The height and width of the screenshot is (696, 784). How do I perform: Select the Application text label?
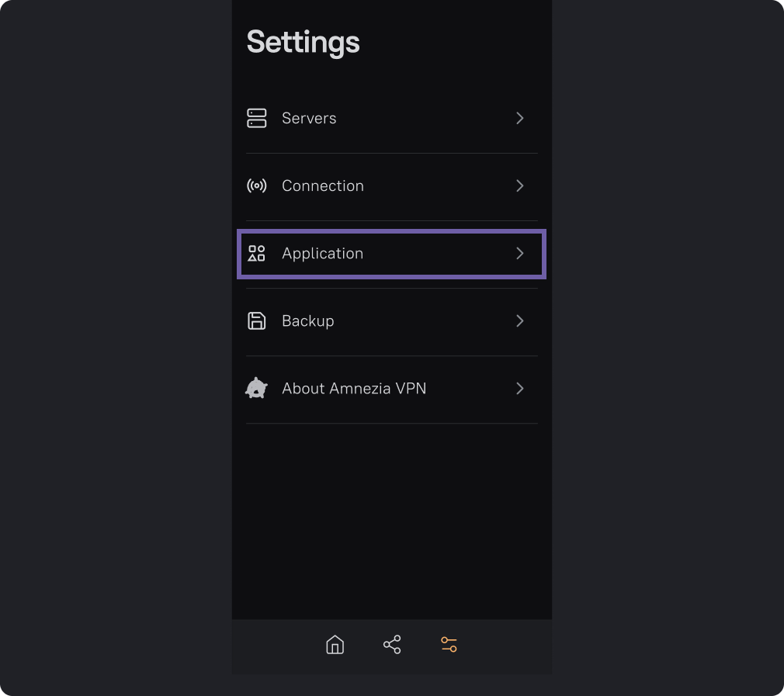(x=322, y=254)
